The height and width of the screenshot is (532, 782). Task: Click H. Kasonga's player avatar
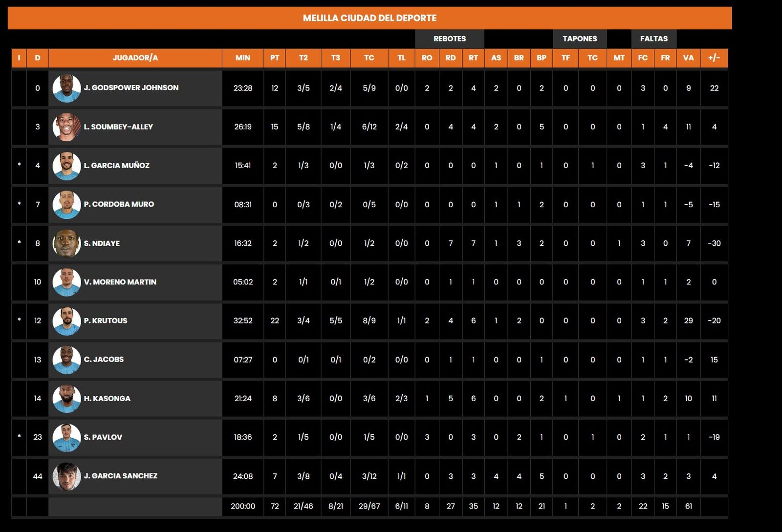click(66, 399)
